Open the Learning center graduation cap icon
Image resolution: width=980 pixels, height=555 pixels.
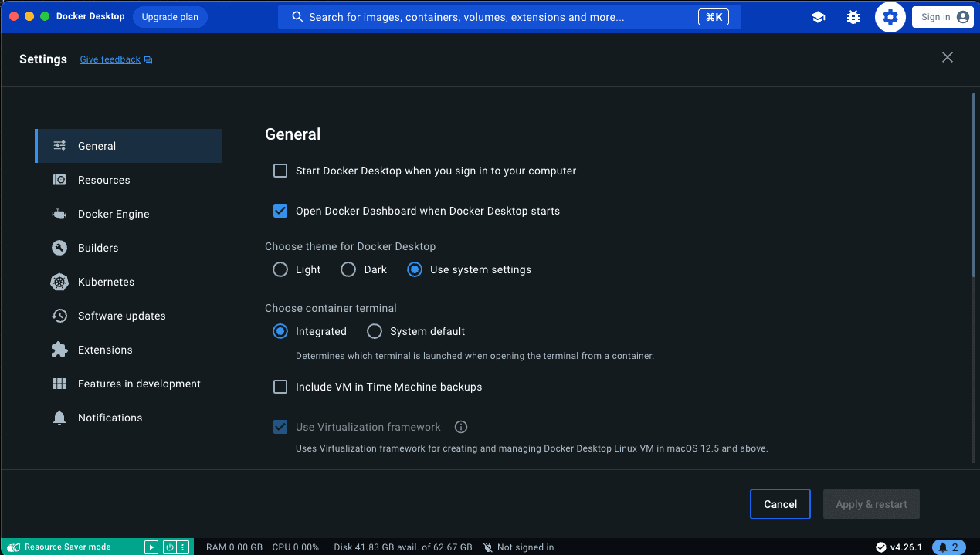point(818,17)
